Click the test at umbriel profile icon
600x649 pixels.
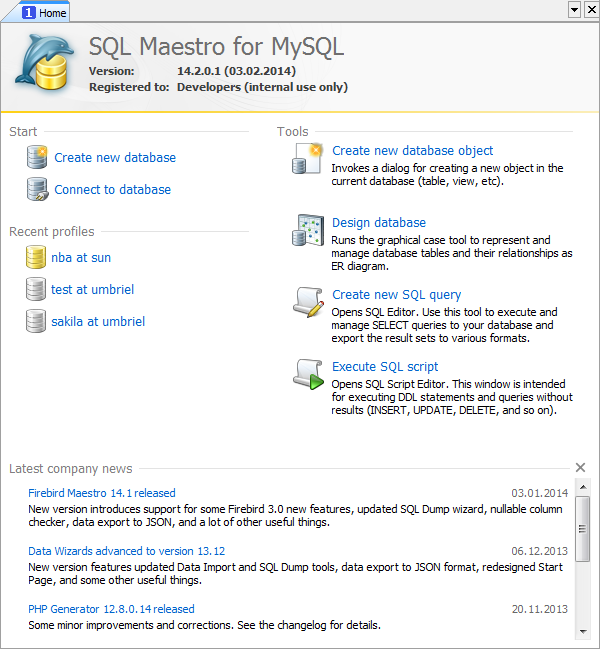click(x=35, y=290)
